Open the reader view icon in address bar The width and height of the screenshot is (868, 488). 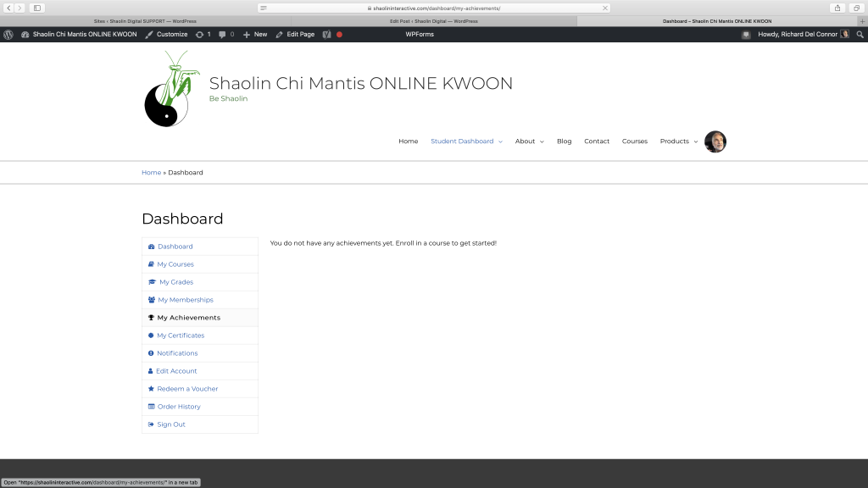264,8
